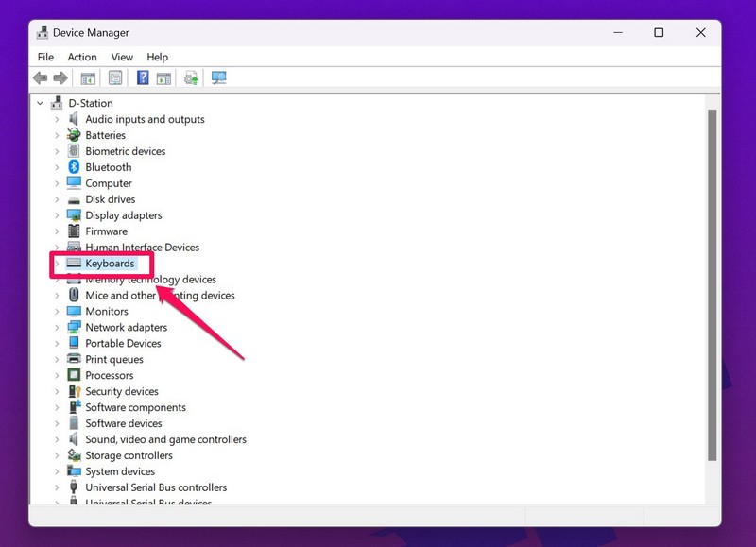Screen dimensions: 756x547
Task: Click the Forward arrow in the toolbar
Action: click(60, 78)
